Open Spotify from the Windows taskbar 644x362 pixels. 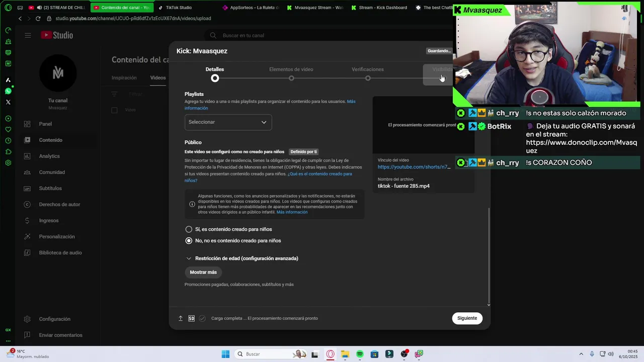[x=360, y=354]
